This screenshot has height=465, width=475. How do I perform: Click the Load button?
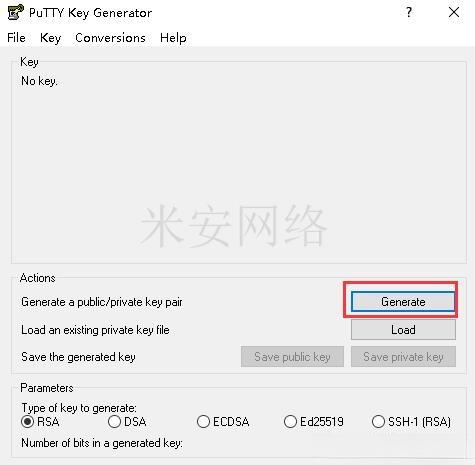click(x=403, y=330)
